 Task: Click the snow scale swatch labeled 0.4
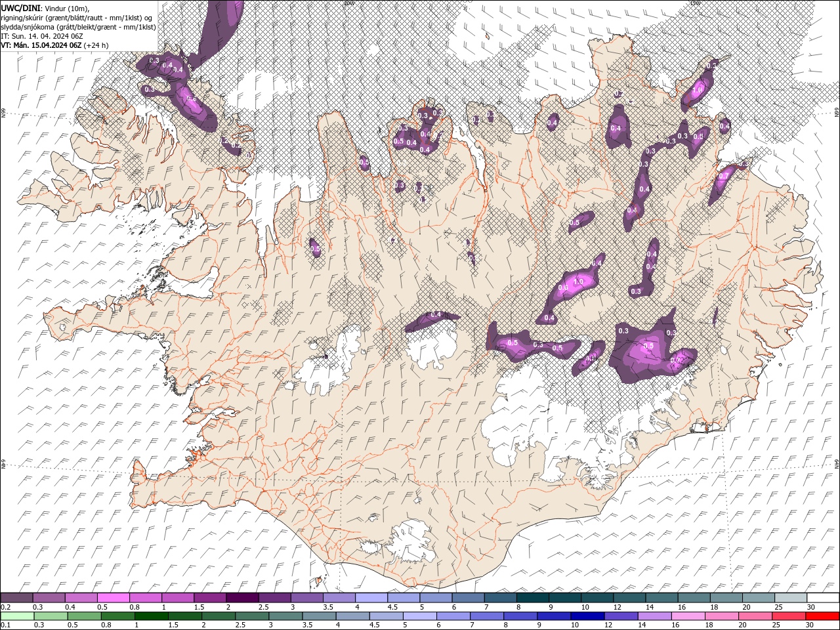coord(81,598)
